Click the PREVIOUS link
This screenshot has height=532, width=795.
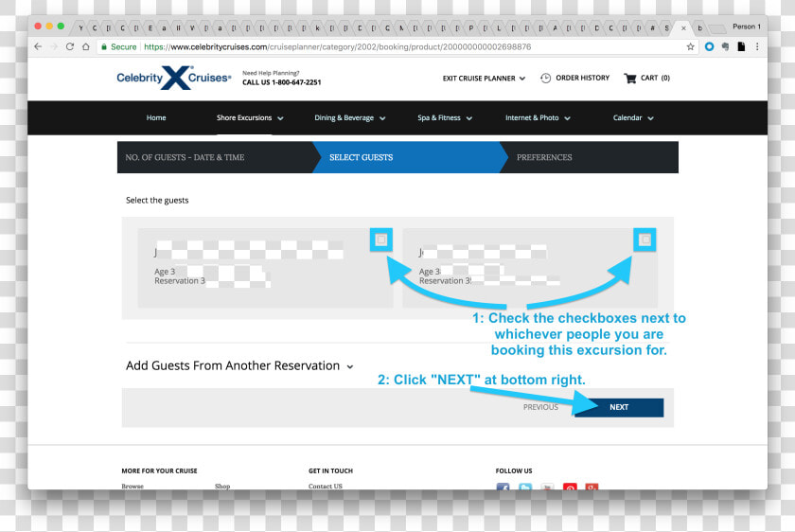click(540, 407)
